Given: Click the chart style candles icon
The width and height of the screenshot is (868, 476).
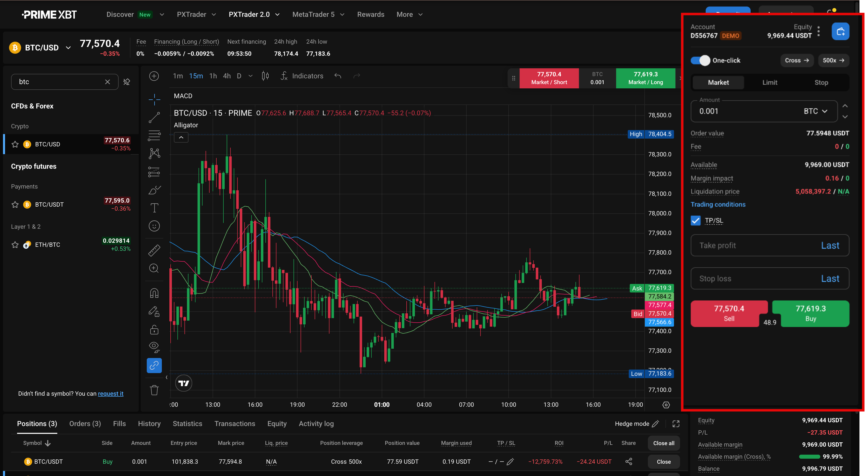Looking at the screenshot, I should pos(266,76).
